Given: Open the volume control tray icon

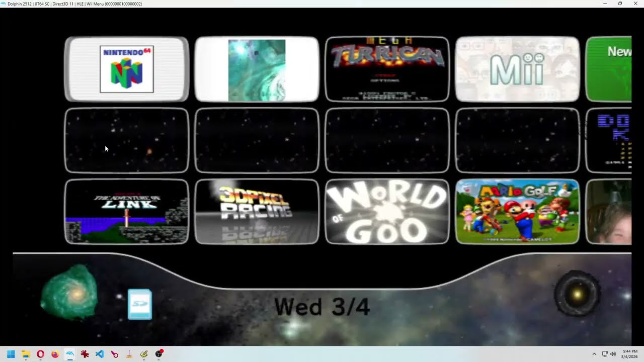Looking at the screenshot, I should (613, 354).
